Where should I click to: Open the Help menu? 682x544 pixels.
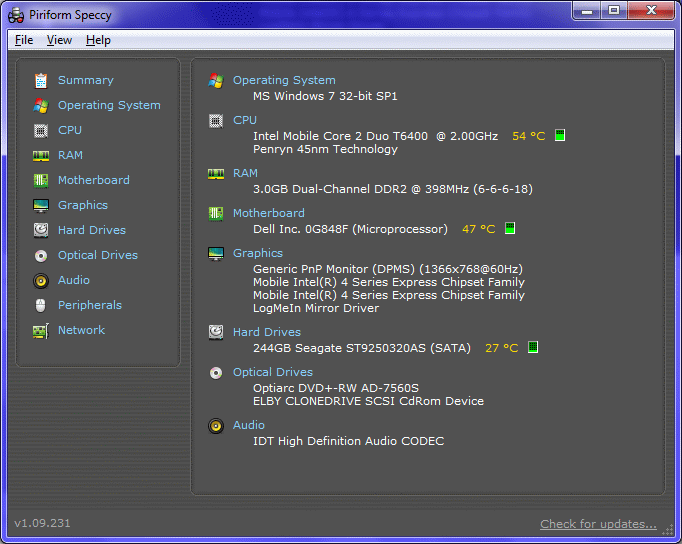pyautogui.click(x=98, y=40)
